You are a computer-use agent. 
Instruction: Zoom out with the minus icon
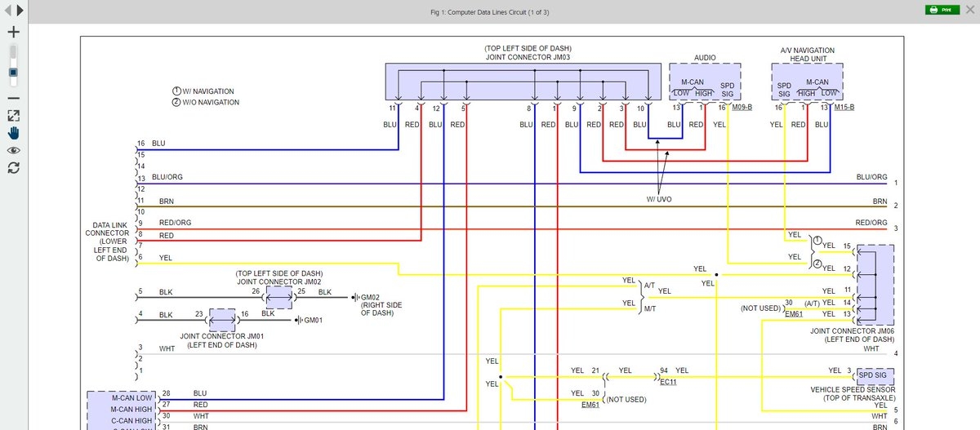(13, 97)
